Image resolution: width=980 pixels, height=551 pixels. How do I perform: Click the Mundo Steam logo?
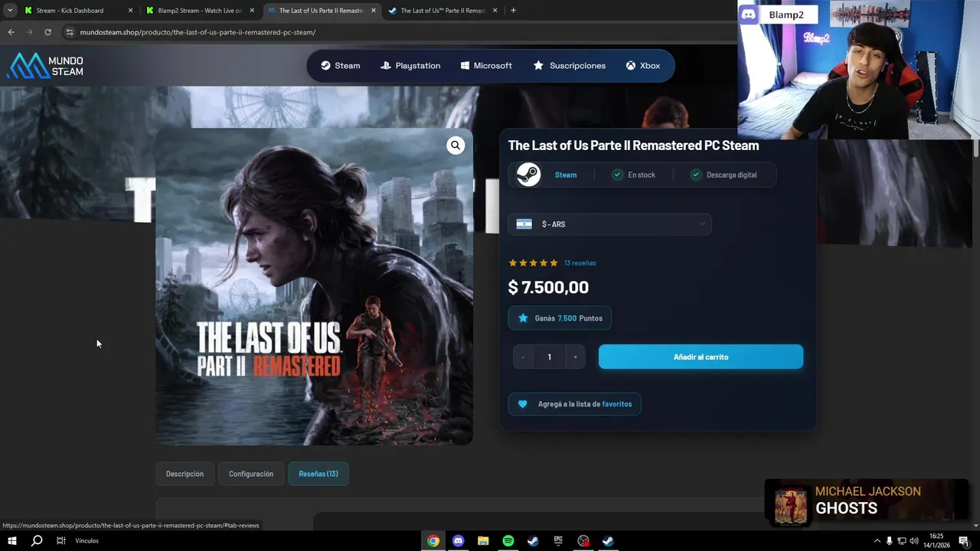point(45,66)
